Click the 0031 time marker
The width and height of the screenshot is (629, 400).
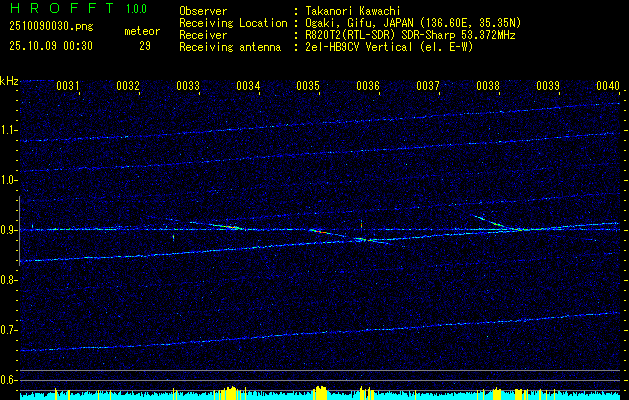[x=68, y=87]
